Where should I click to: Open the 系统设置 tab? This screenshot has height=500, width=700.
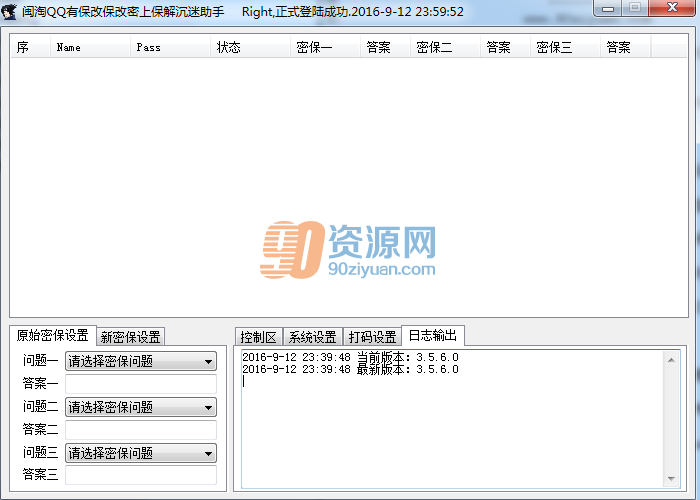tap(312, 337)
